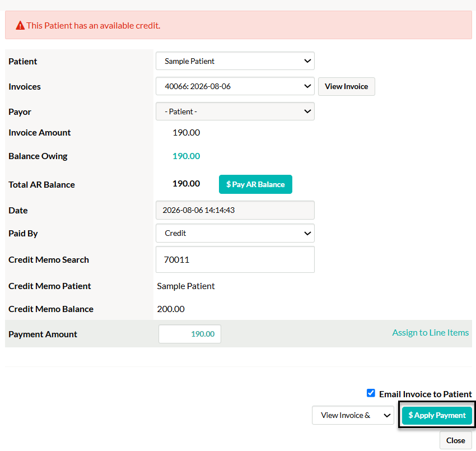Open the View Invoice & action dropdown
Screen dimensions: 476x451
click(x=353, y=415)
